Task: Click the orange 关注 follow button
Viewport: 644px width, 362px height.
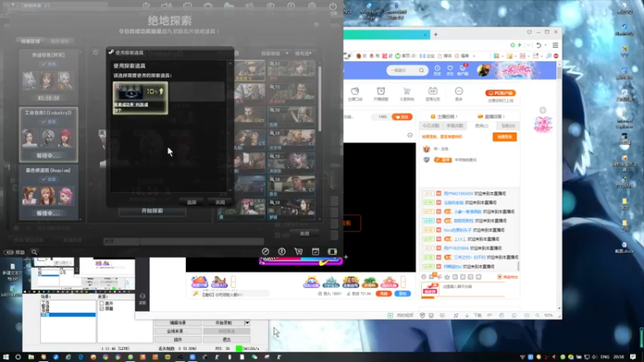Action: [402, 117]
